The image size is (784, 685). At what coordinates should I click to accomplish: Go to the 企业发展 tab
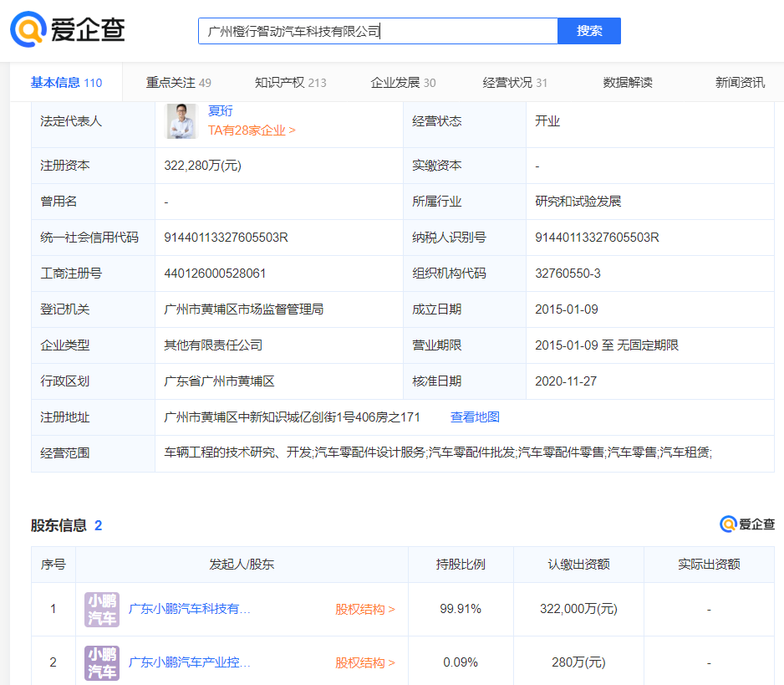(403, 83)
